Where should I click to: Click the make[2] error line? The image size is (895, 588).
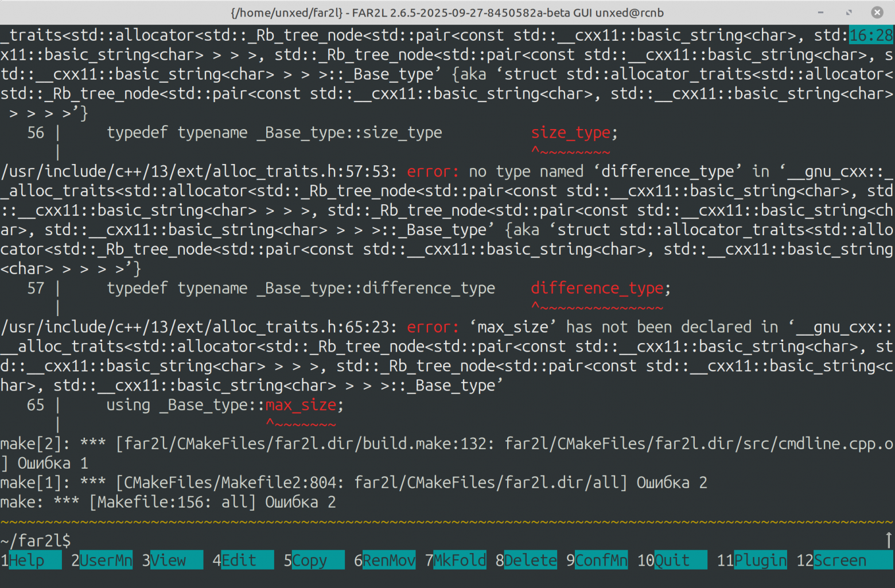(x=447, y=453)
